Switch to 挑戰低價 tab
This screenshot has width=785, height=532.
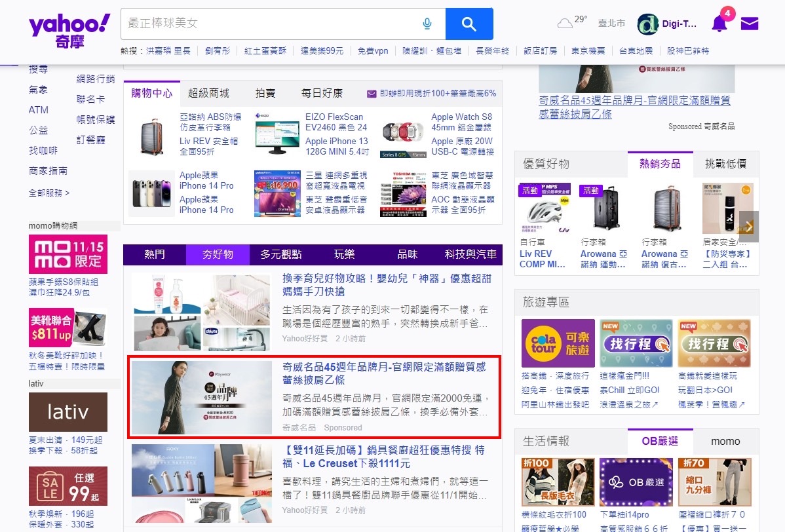pos(725,164)
